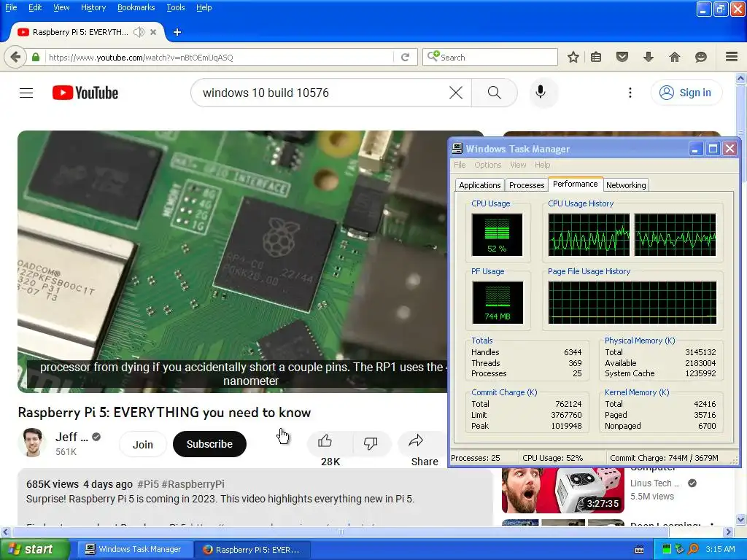Click the page scrollbar down arrow
The height and width of the screenshot is (560, 747).
(x=741, y=519)
